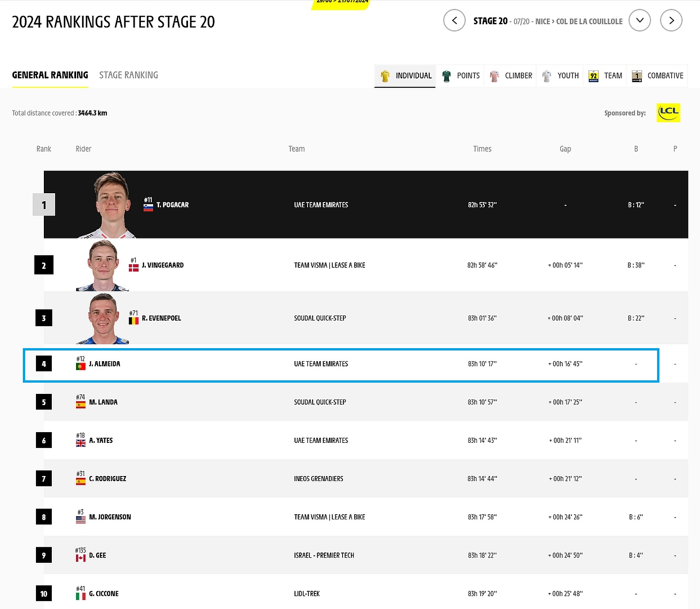Go to previous stage with left arrow

pyautogui.click(x=454, y=21)
